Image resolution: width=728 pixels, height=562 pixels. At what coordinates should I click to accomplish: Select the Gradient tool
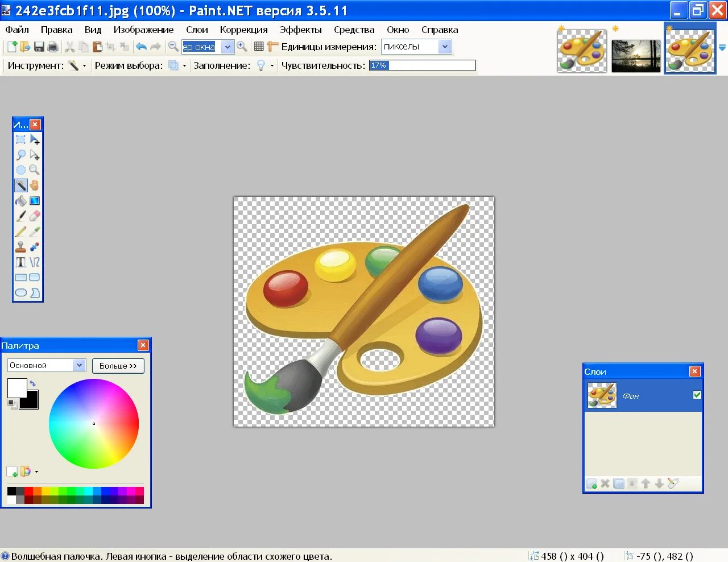35,200
